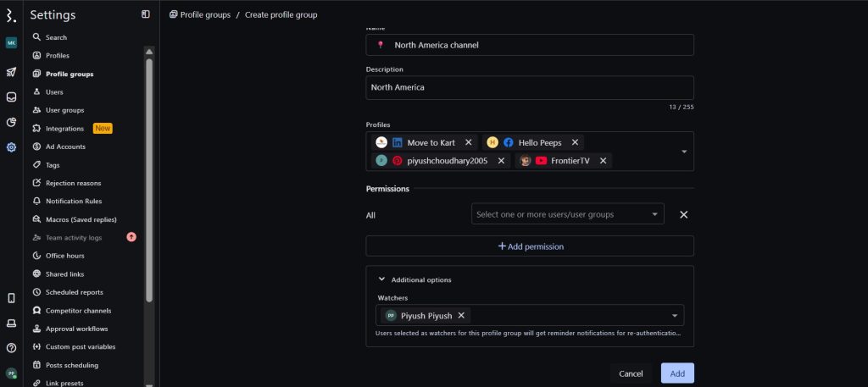Click the Description input field

coord(530,87)
